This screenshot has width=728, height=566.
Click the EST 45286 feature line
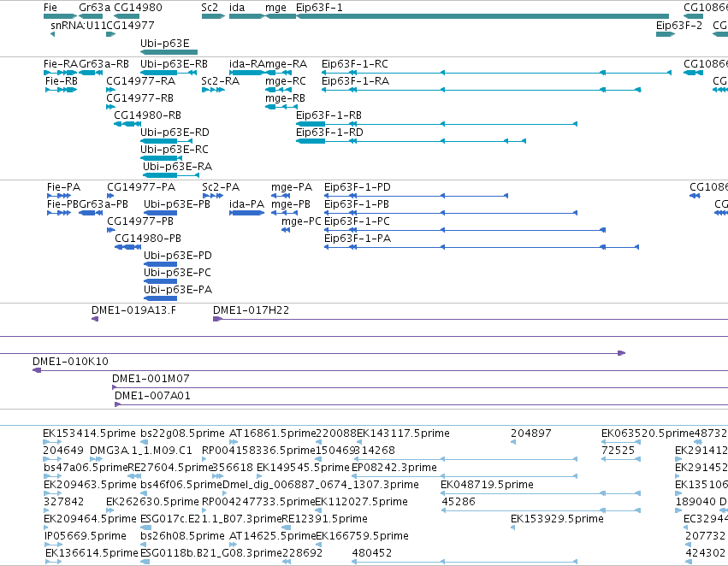[541, 510]
